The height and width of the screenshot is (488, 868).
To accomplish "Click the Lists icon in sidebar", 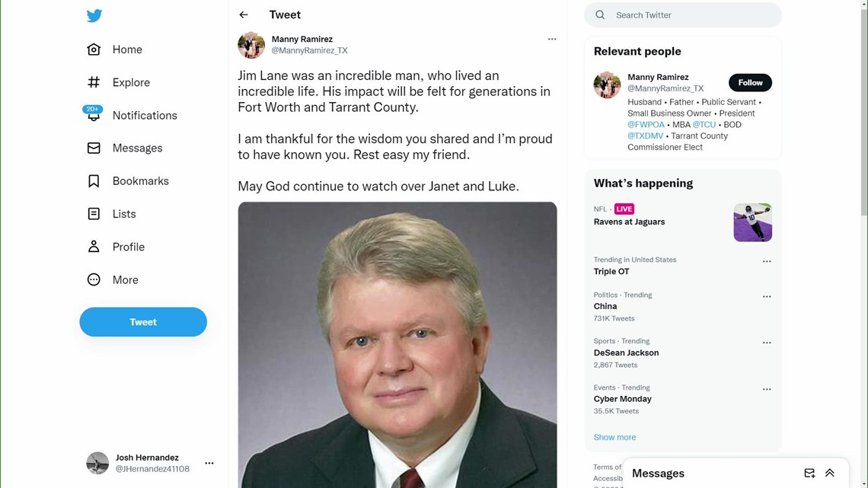I will [94, 214].
